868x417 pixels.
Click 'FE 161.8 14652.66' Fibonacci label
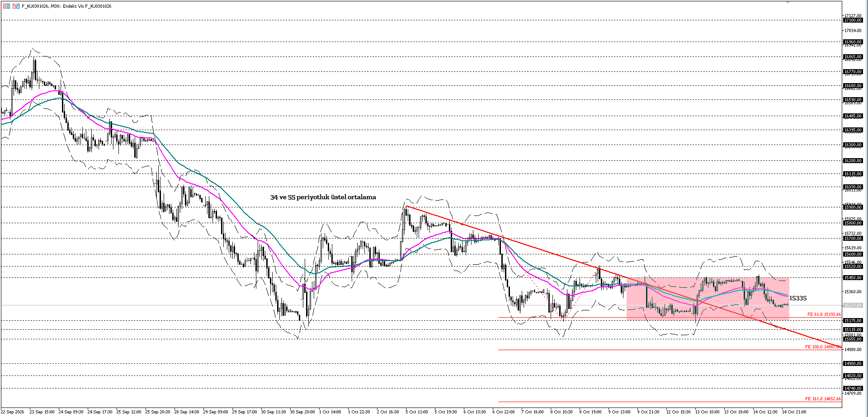pos(823,399)
